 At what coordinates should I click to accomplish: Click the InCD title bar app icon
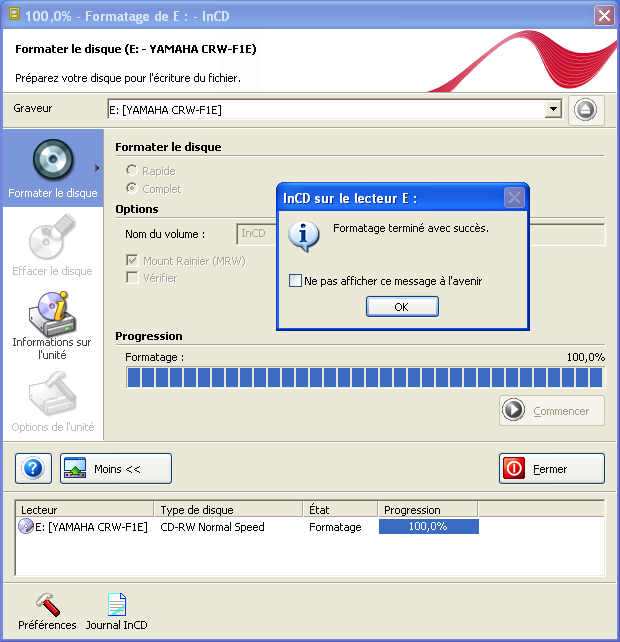pos(14,14)
